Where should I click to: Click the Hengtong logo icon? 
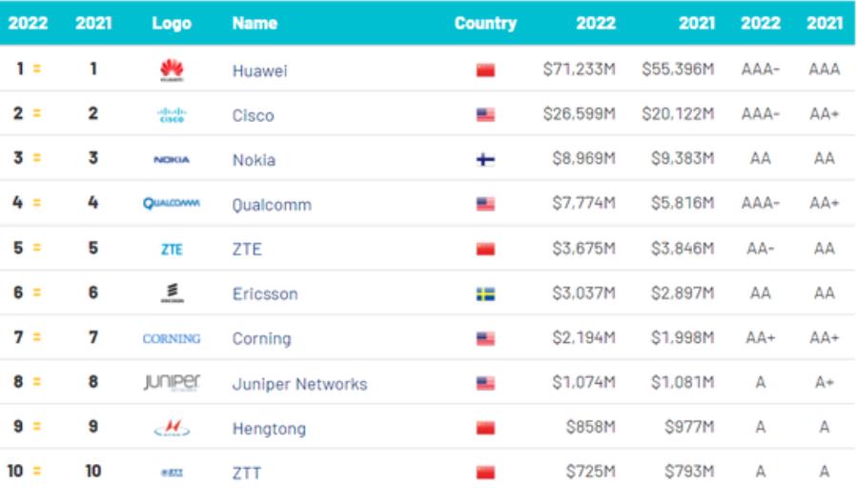coord(172,429)
